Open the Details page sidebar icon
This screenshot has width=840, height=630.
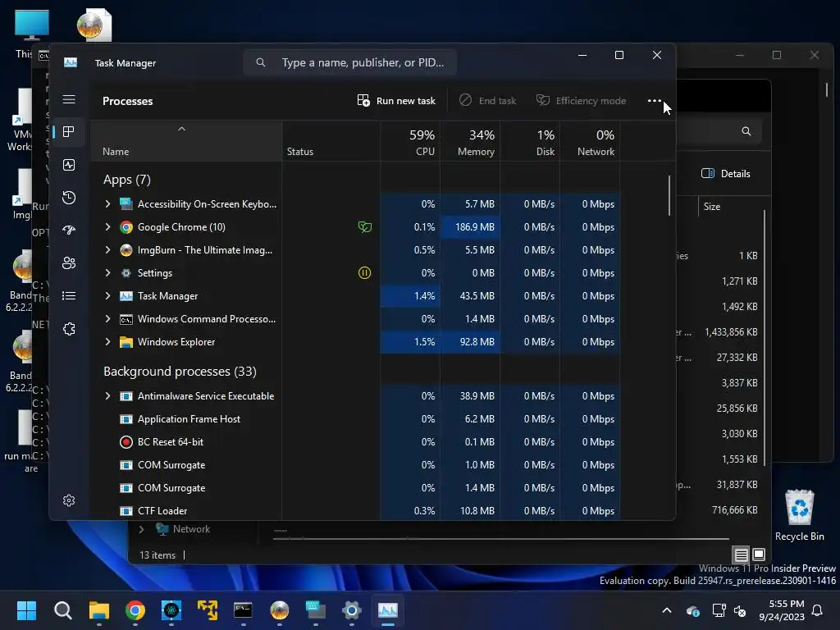tap(69, 295)
